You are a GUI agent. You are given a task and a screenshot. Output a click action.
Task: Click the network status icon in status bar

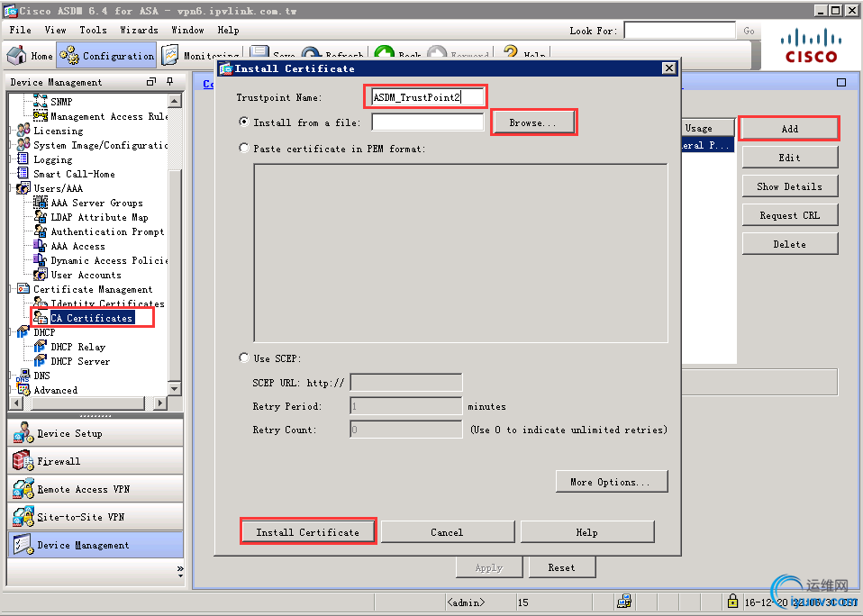[624, 602]
